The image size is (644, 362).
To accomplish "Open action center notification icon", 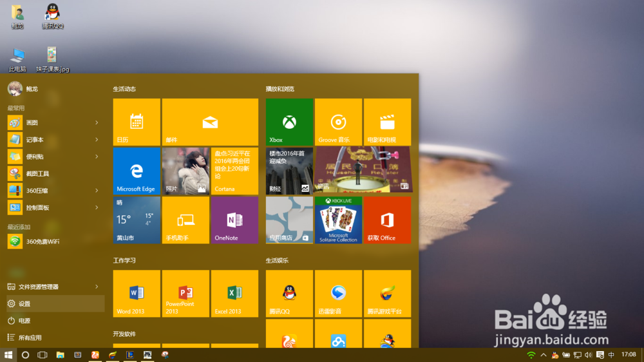I will coord(600,355).
